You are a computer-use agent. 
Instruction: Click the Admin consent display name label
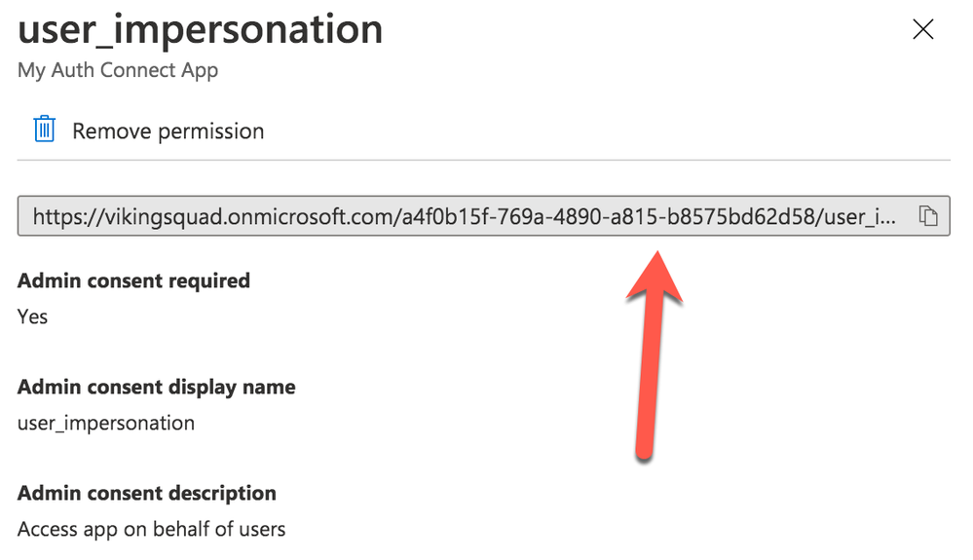(157, 387)
